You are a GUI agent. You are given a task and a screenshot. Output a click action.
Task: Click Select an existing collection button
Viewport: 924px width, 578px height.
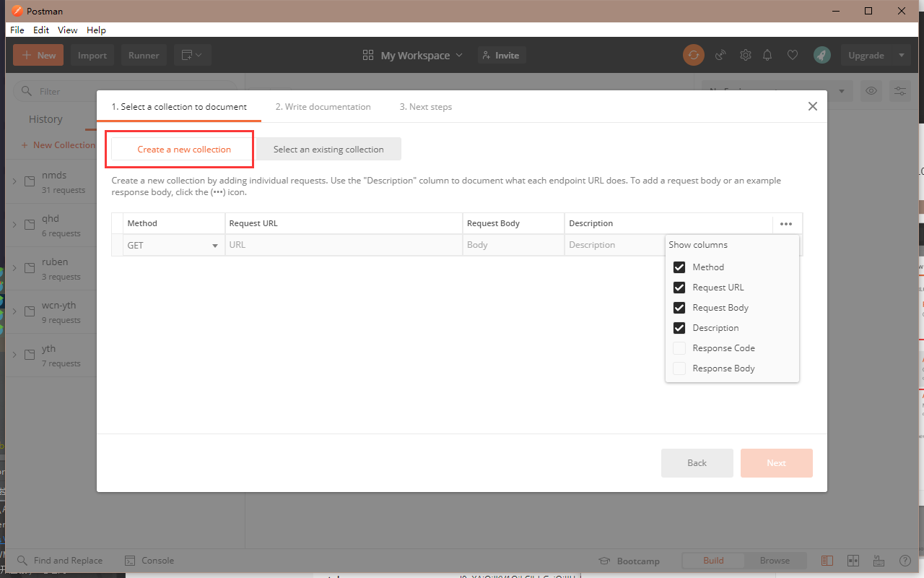[328, 150]
